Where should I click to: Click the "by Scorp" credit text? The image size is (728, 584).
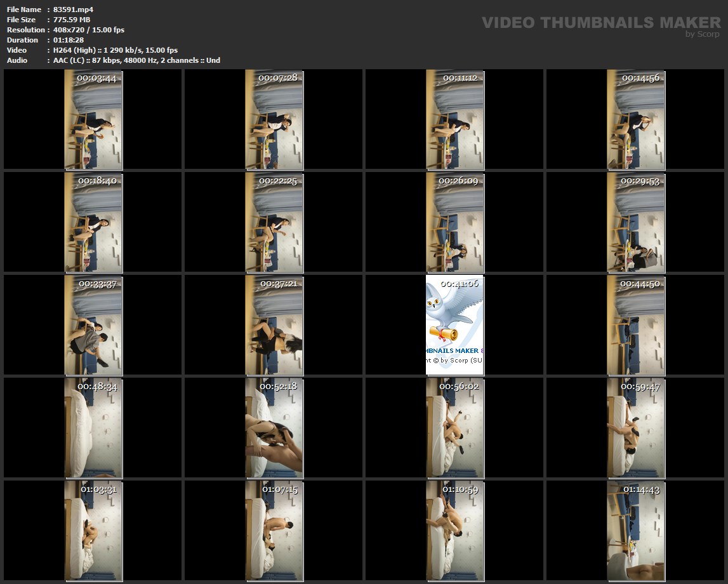coord(703,34)
